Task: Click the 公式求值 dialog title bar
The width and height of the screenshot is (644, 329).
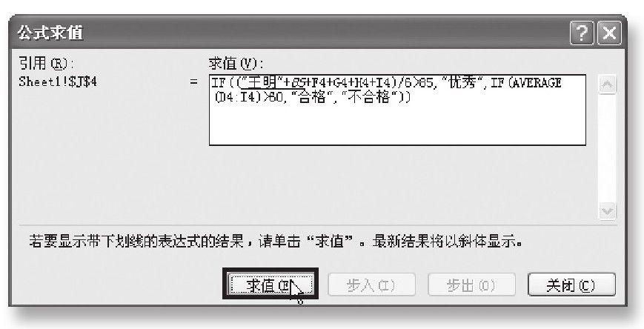Action: point(288,33)
